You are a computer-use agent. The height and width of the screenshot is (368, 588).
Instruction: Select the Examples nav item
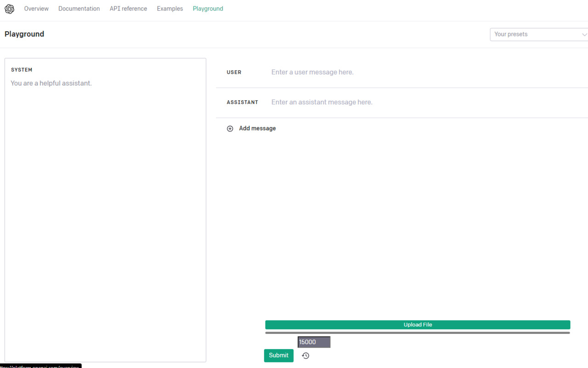[170, 8]
